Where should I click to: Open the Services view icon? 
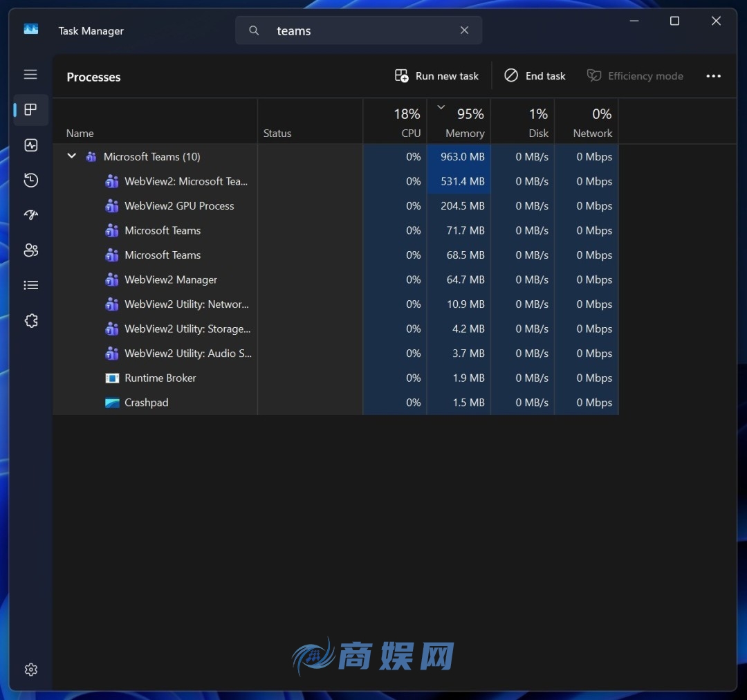[30, 320]
